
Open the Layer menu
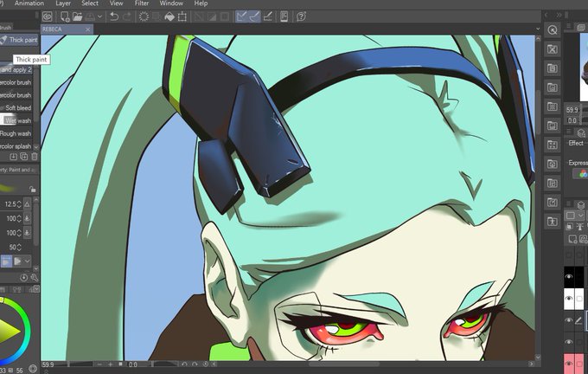tap(63, 3)
